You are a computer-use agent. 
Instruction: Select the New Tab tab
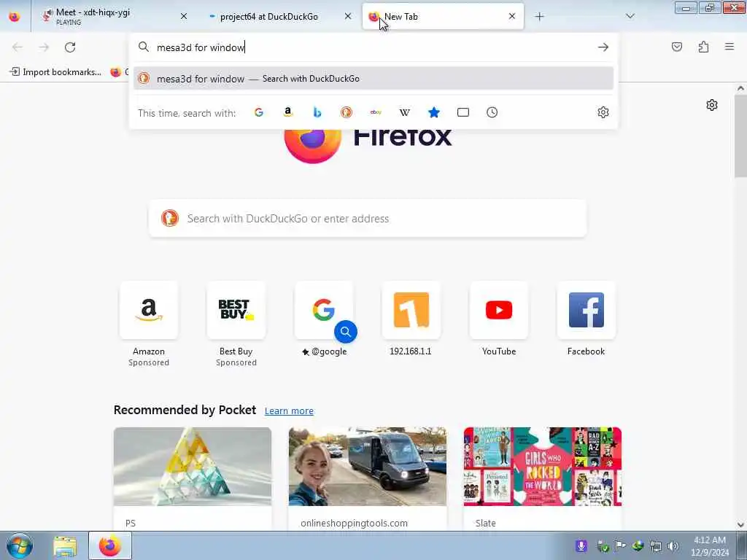443,17
